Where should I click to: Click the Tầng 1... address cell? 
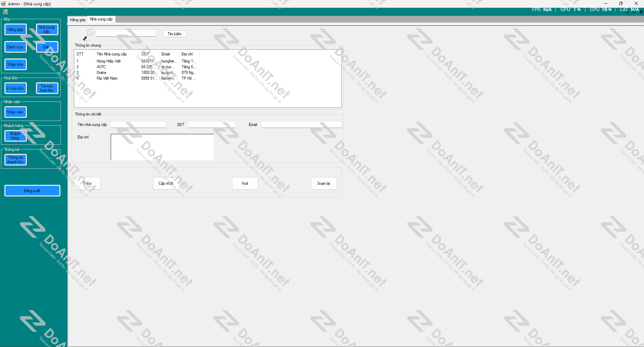point(189,61)
